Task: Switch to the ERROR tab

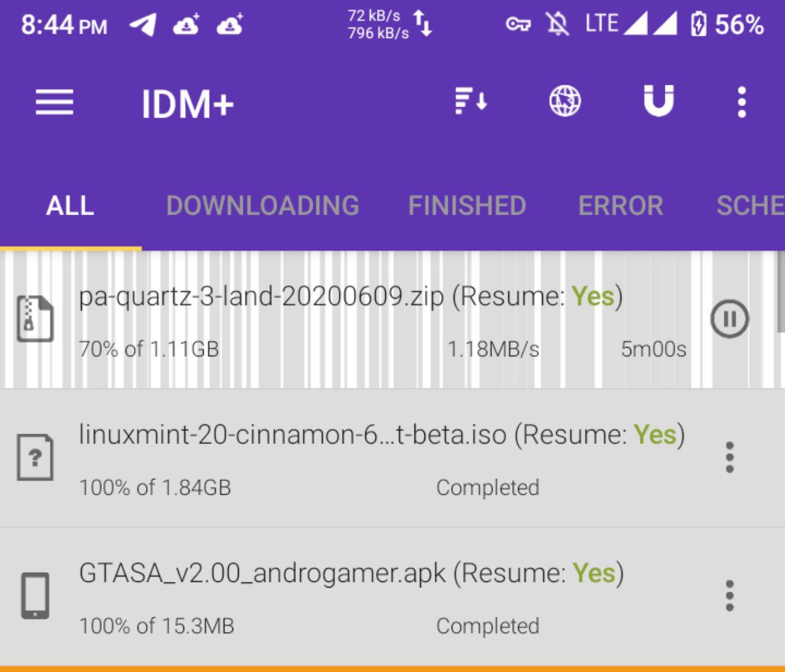Action: pyautogui.click(x=621, y=205)
